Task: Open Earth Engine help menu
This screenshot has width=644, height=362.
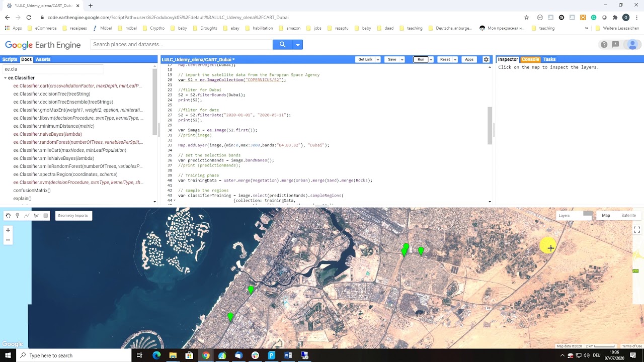Action: point(604,45)
